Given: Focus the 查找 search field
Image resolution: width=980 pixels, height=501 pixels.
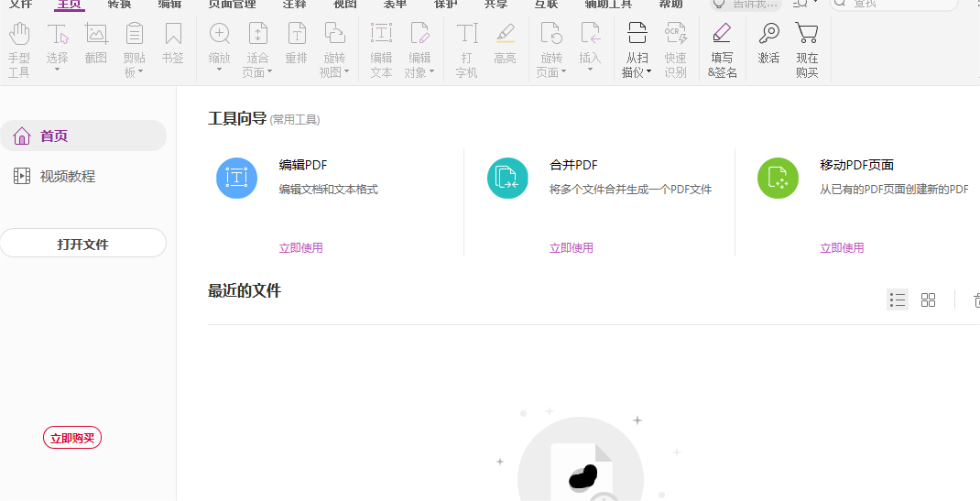Looking at the screenshot, I should click(x=894, y=4).
